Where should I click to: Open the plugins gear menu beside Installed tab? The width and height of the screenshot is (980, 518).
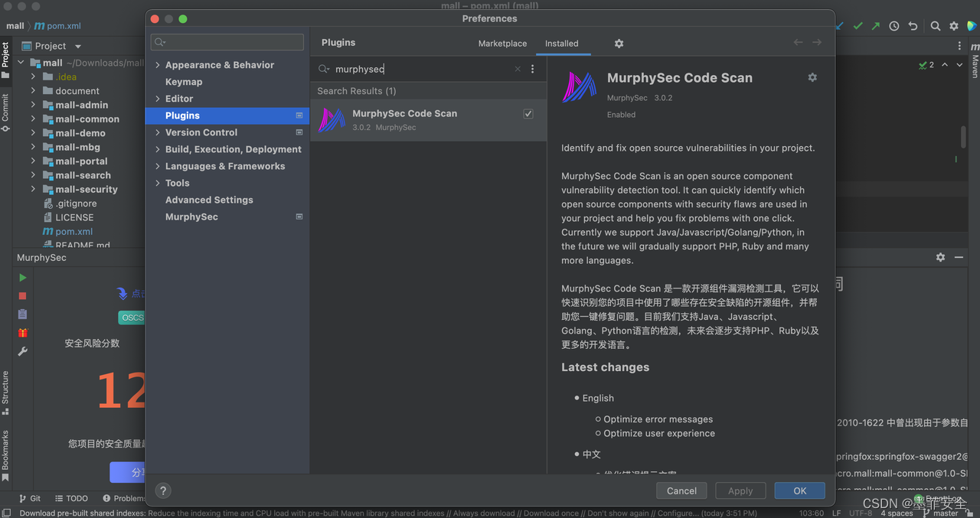click(x=619, y=44)
